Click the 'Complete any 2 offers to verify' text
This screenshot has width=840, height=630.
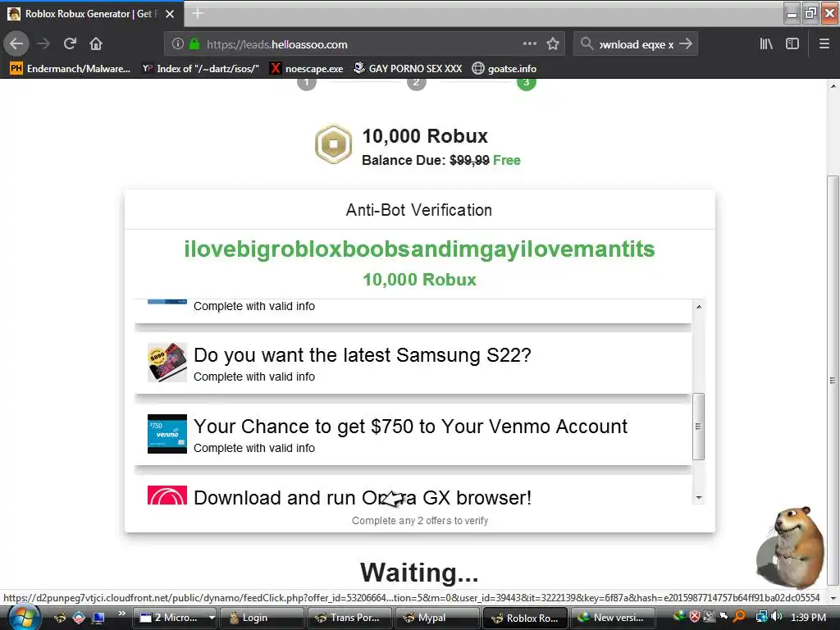[420, 521]
